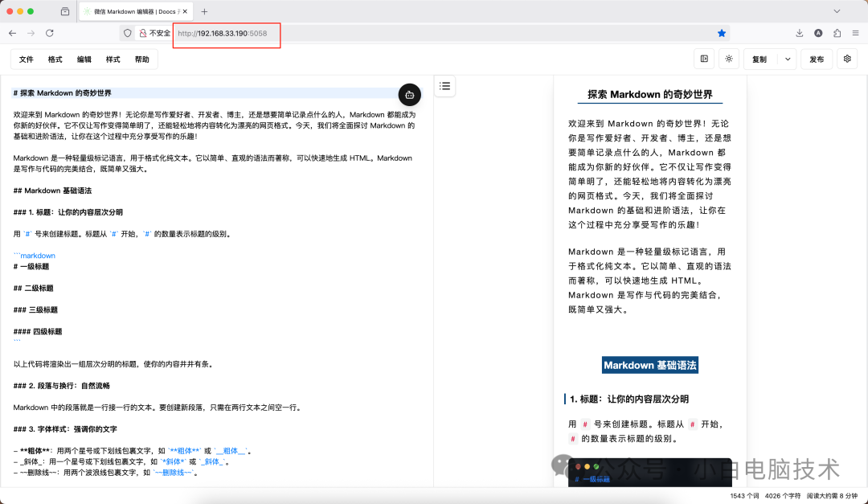868x504 pixels.
Task: Open the 帮助 menu
Action: coord(141,59)
